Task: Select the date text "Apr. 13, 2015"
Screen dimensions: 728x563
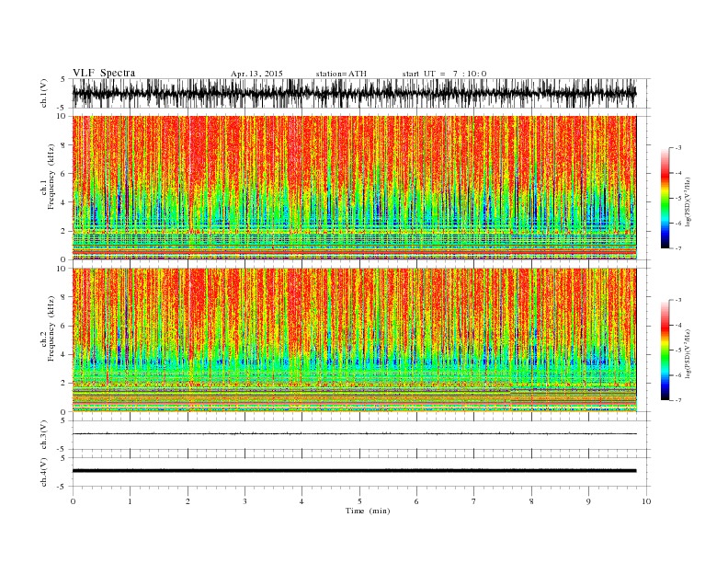Action: [256, 74]
